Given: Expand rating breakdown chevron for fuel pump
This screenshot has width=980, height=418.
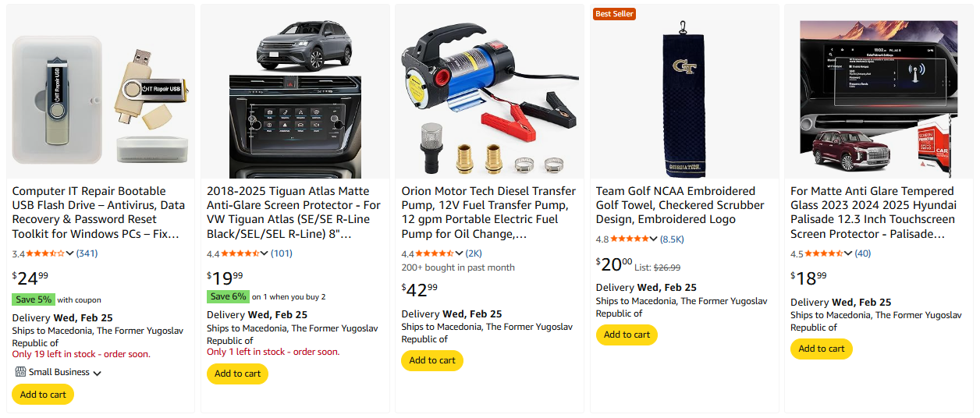Looking at the screenshot, I should tap(460, 253).
